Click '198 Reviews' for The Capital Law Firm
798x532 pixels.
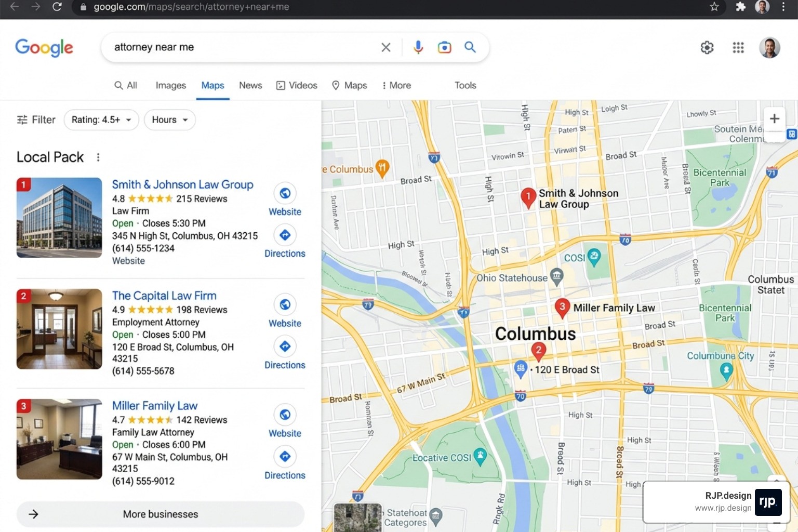coord(202,310)
